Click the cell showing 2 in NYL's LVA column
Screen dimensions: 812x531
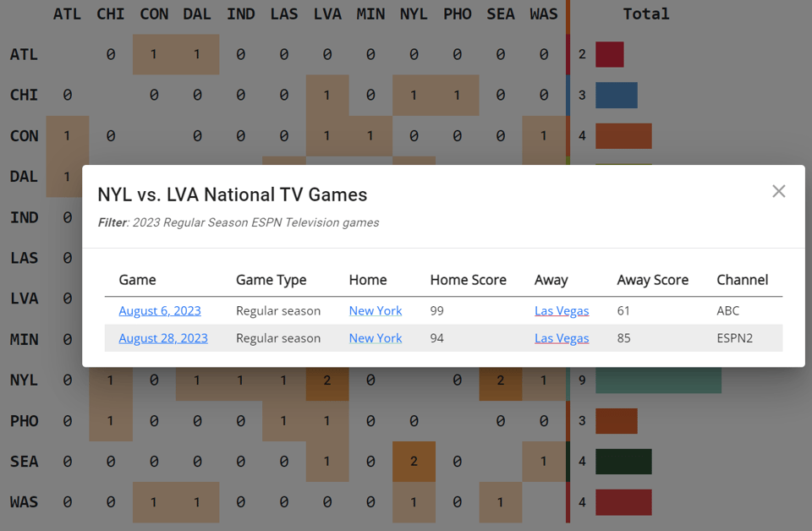point(327,380)
